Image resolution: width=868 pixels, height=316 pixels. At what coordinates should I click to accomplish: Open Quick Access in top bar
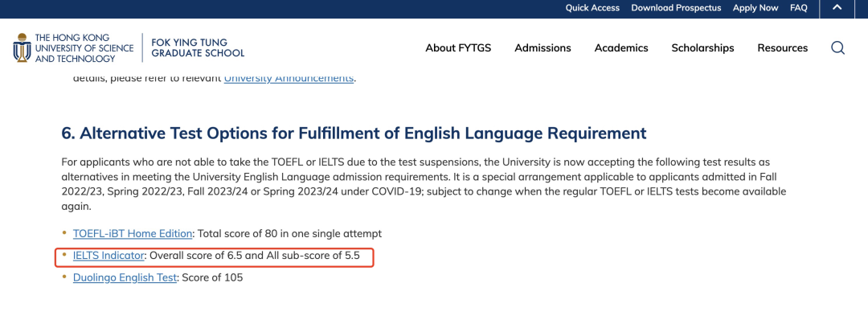coord(592,8)
